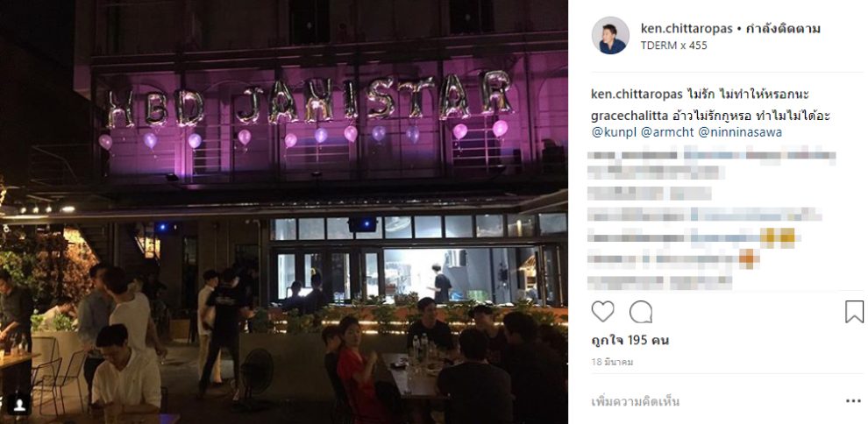868x424 pixels.
Task: Click the heart like icon
Action: pyautogui.click(x=603, y=312)
